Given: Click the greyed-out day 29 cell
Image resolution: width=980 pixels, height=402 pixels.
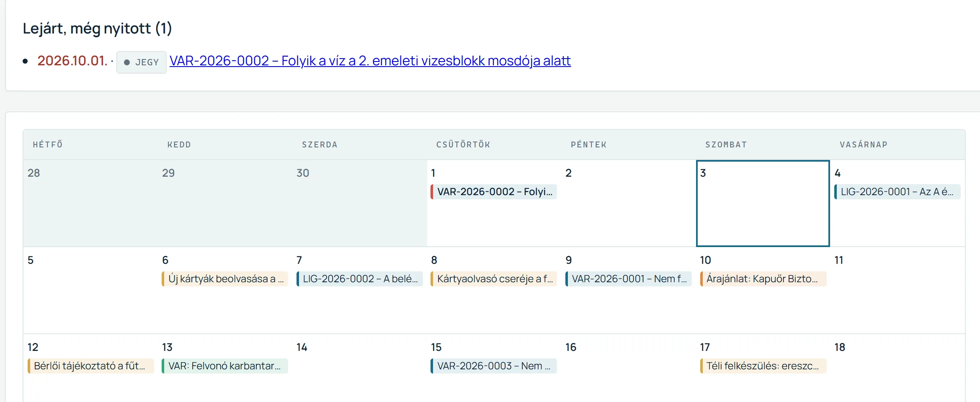Looking at the screenshot, I should [x=225, y=204].
